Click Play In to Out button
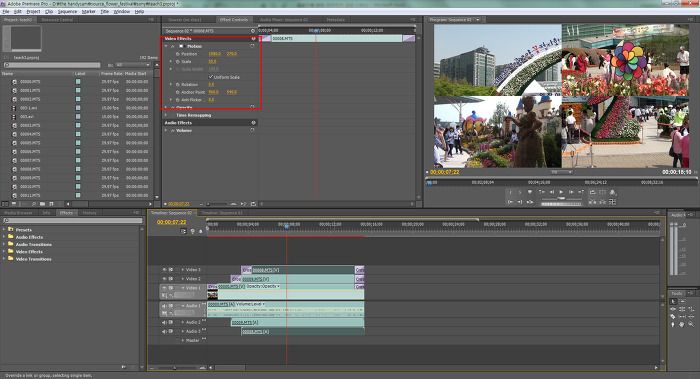 (x=530, y=202)
